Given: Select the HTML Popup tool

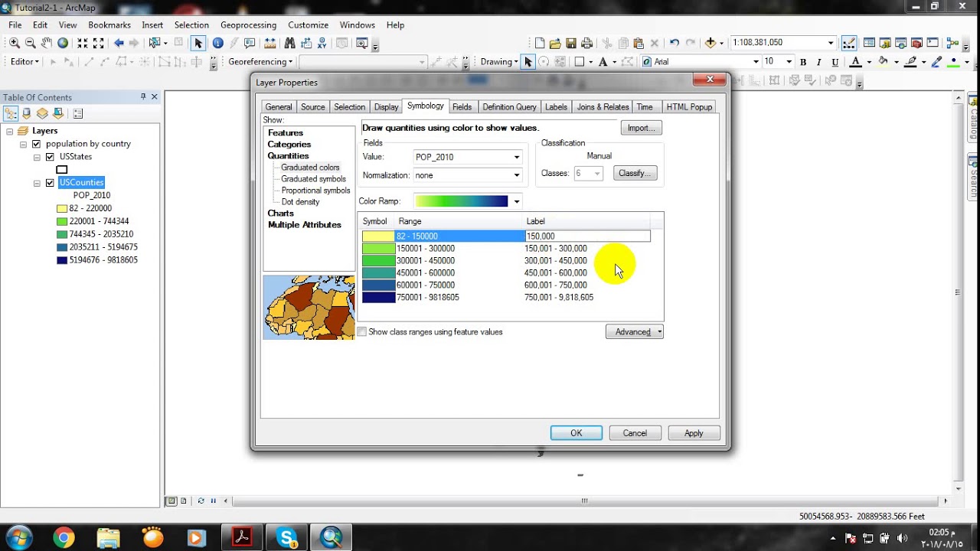Looking at the screenshot, I should (250, 43).
